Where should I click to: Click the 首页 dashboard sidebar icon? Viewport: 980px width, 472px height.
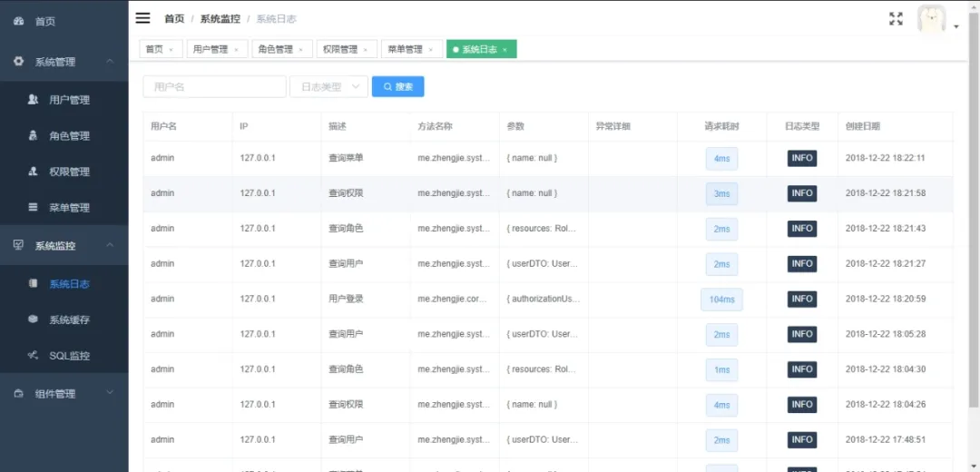[x=19, y=21]
